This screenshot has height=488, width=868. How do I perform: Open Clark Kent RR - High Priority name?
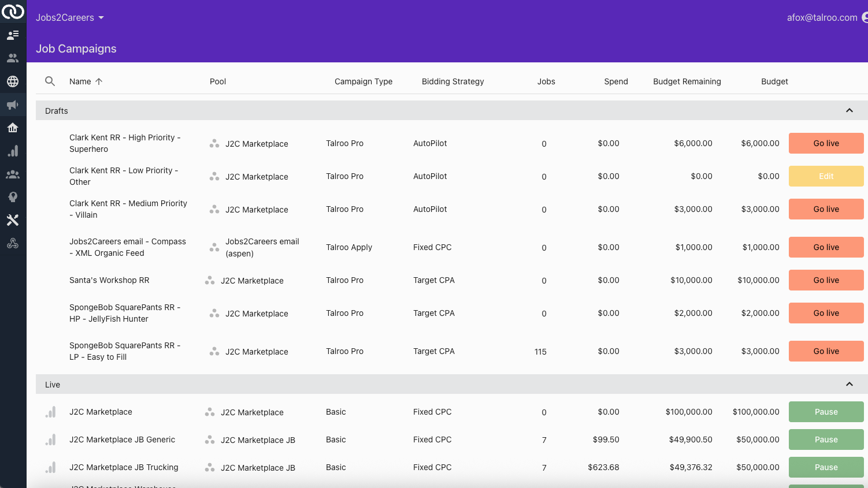click(125, 143)
